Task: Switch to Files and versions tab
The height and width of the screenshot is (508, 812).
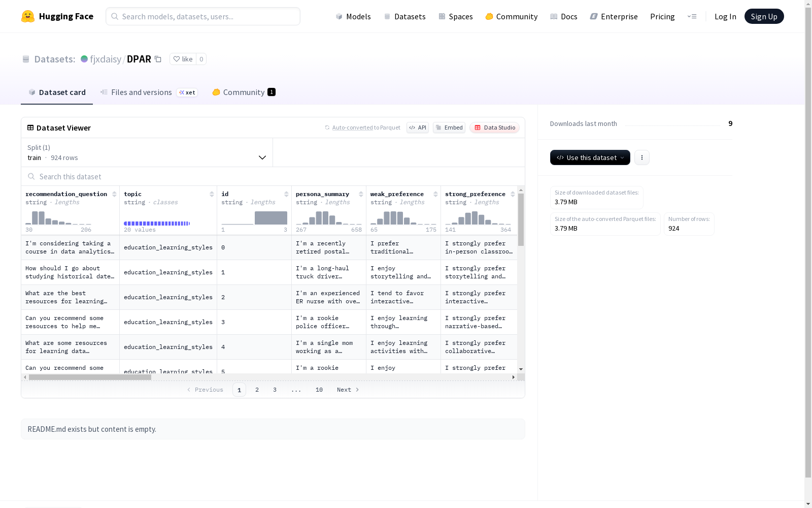Action: pyautogui.click(x=148, y=92)
